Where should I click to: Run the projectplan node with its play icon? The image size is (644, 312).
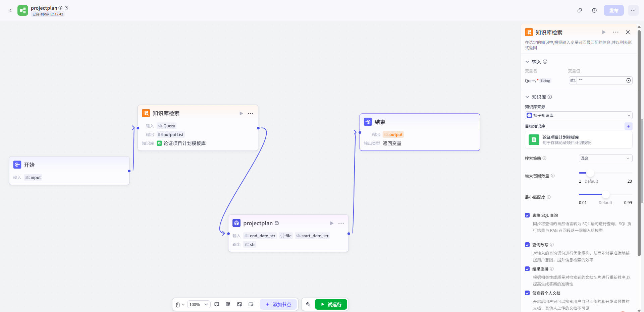(331, 223)
